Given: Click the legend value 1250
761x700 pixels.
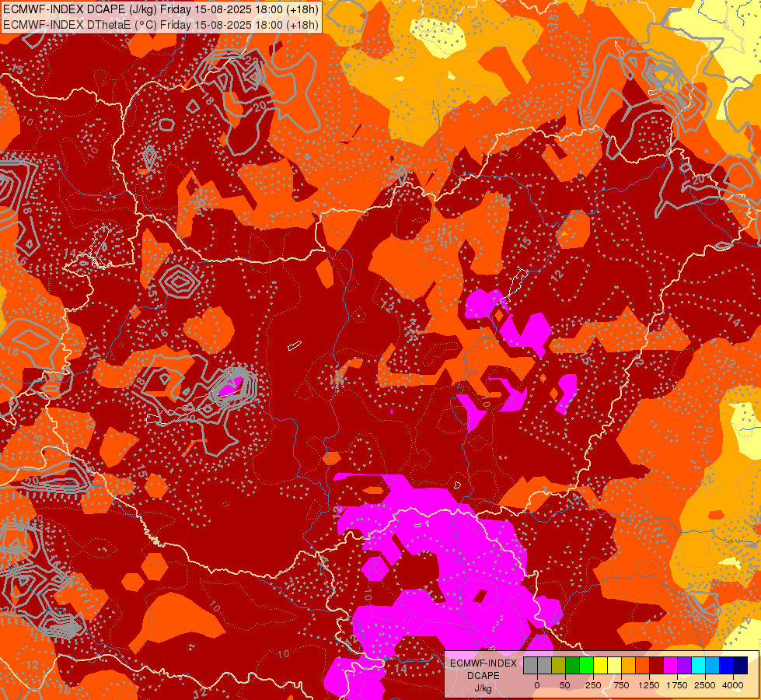Looking at the screenshot, I should click(x=649, y=685).
